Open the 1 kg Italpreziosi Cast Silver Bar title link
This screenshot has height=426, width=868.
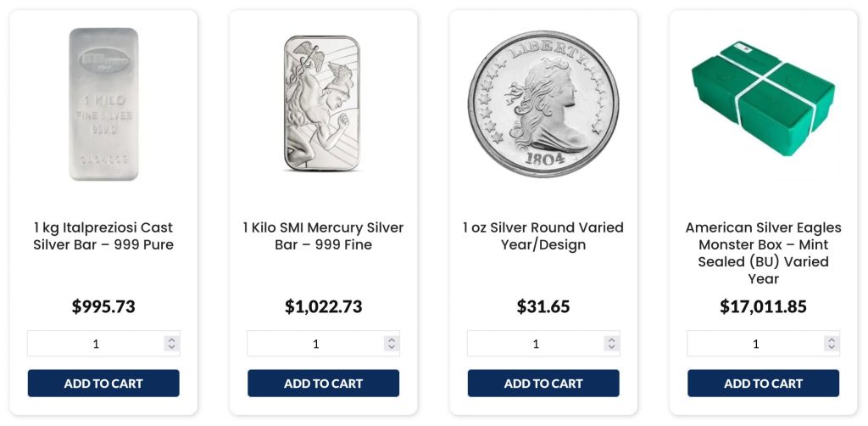(x=103, y=236)
